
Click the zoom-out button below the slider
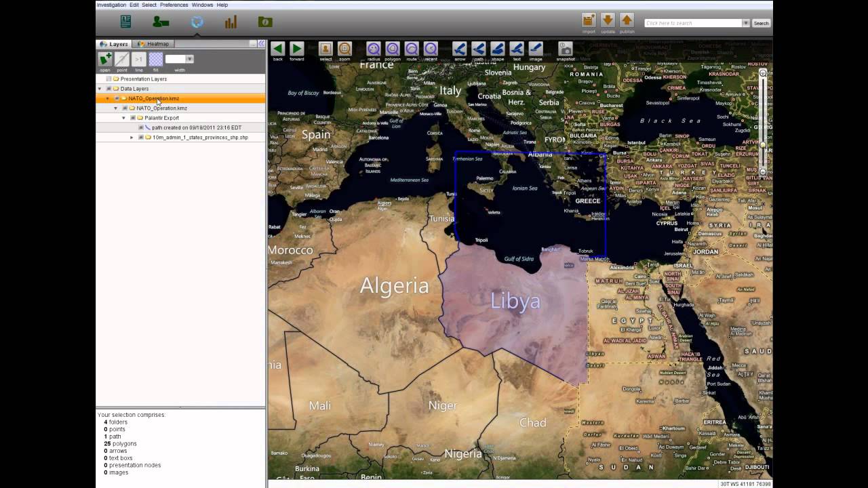[763, 172]
